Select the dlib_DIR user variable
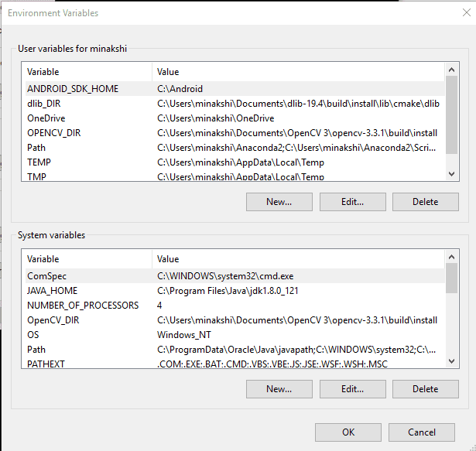This screenshot has height=451, width=476. pyautogui.click(x=235, y=104)
